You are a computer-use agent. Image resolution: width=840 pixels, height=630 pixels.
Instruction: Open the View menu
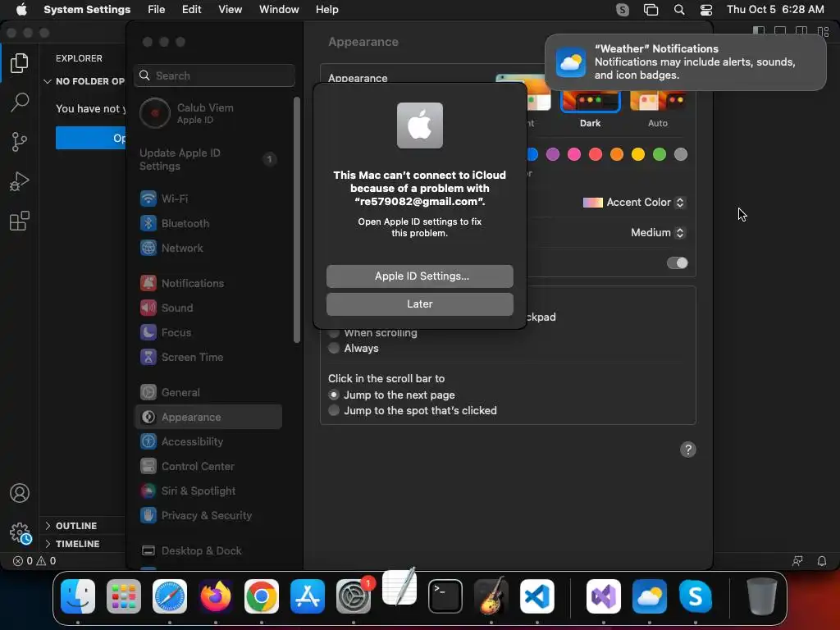(x=231, y=10)
